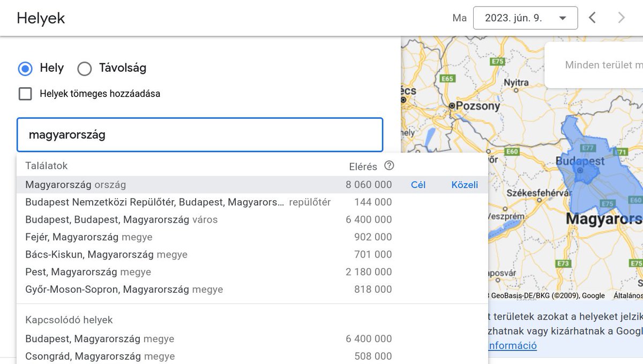Screen dimensions: 643x364
Task: Click Közeli for Magyarország ország
Action: point(465,185)
